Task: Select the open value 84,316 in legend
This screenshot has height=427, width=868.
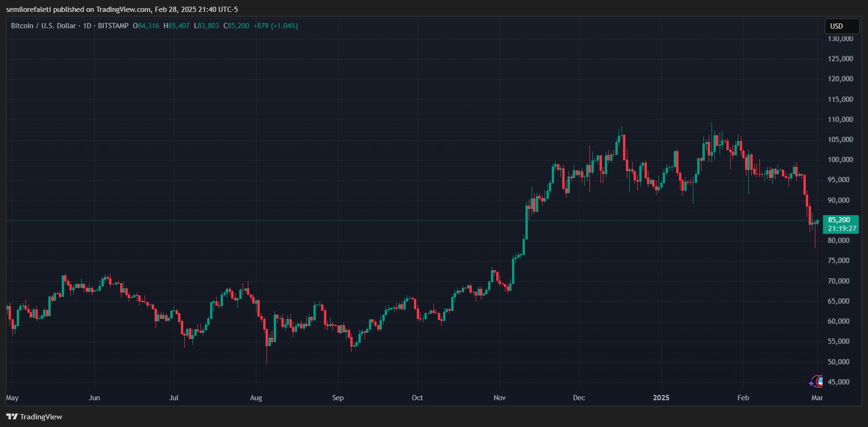Action: tap(148, 26)
